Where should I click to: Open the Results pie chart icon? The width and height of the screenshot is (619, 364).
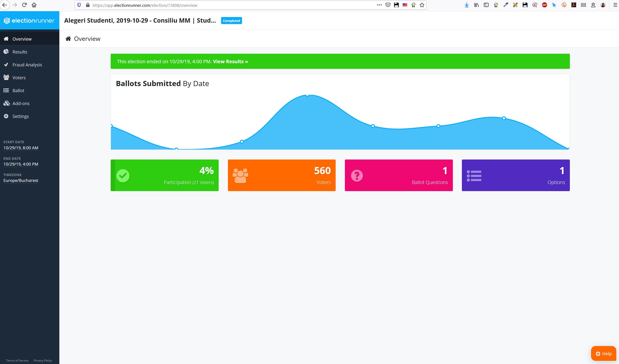(6, 52)
